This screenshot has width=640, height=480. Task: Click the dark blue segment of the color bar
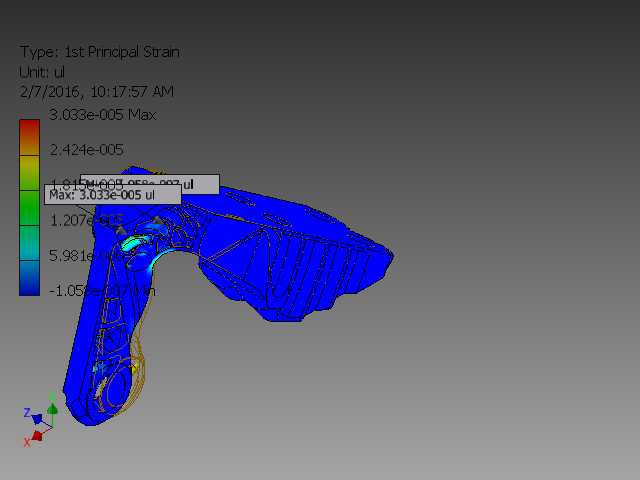coord(29,278)
